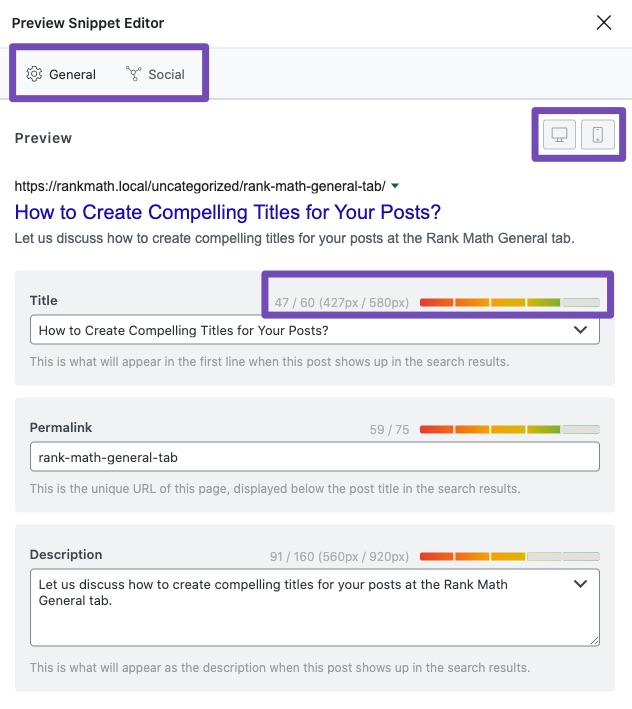Click the preview description snippet text
The width and height of the screenshot is (632, 709).
click(x=294, y=238)
